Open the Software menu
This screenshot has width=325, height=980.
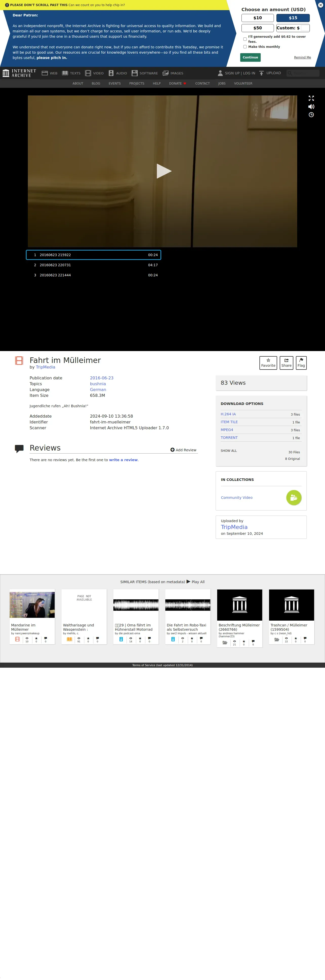[x=145, y=73]
